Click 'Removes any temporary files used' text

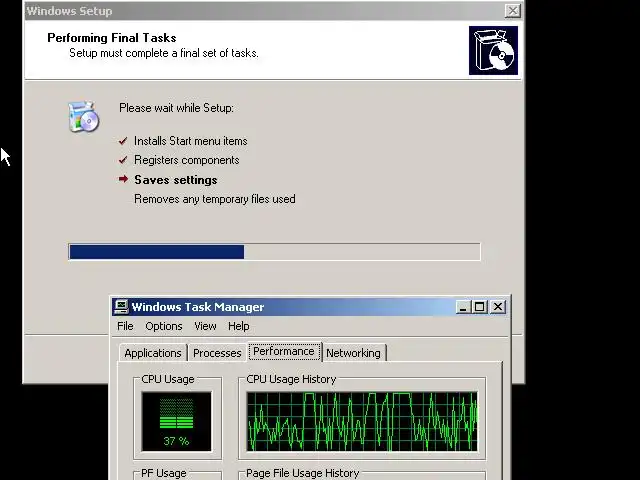215,199
